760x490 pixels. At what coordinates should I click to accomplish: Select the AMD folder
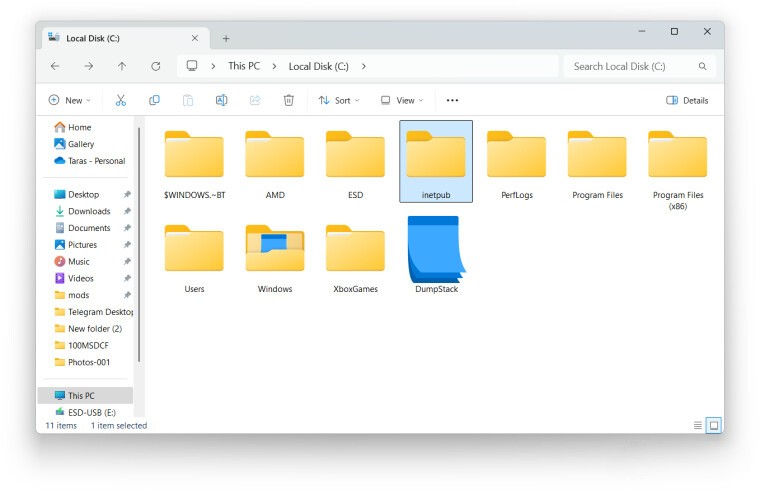point(275,165)
